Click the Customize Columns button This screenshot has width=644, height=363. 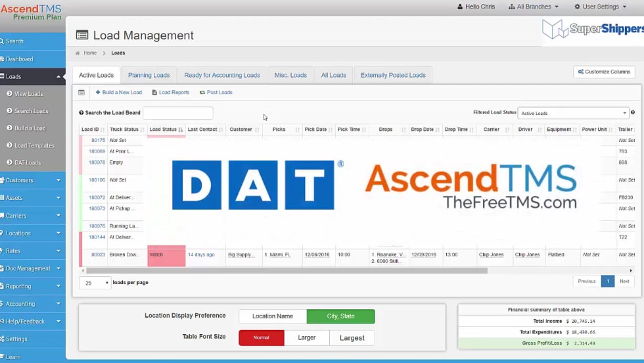click(x=603, y=72)
